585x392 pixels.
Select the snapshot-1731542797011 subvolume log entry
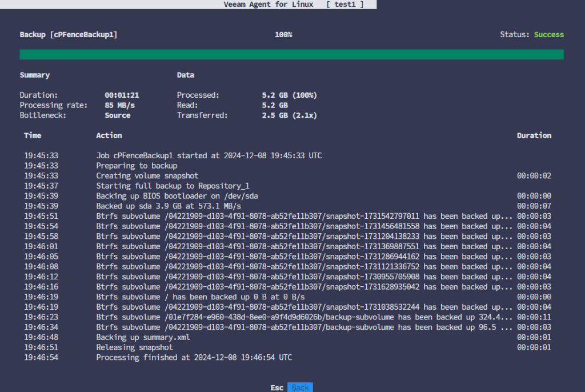(x=304, y=216)
